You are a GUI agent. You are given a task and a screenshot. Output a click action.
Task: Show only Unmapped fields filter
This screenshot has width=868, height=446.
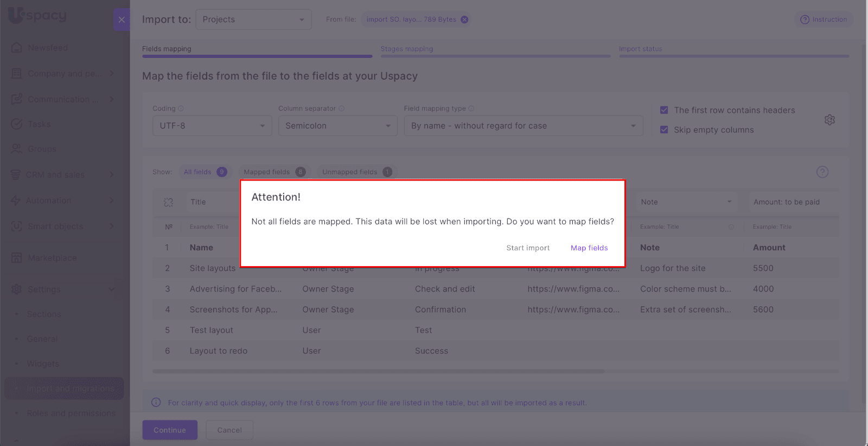356,172
